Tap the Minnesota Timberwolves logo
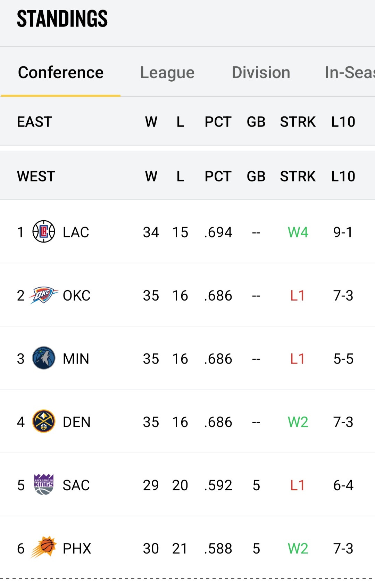375x588 pixels. [x=43, y=358]
